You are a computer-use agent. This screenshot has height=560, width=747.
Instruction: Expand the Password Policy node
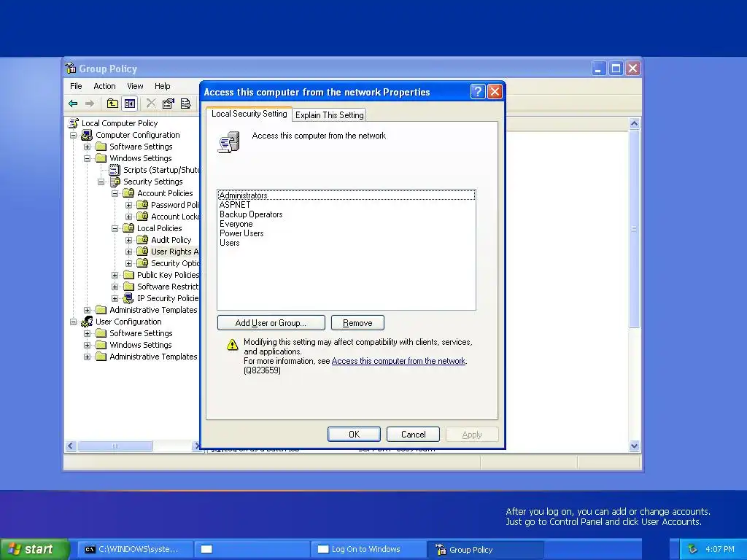(128, 205)
